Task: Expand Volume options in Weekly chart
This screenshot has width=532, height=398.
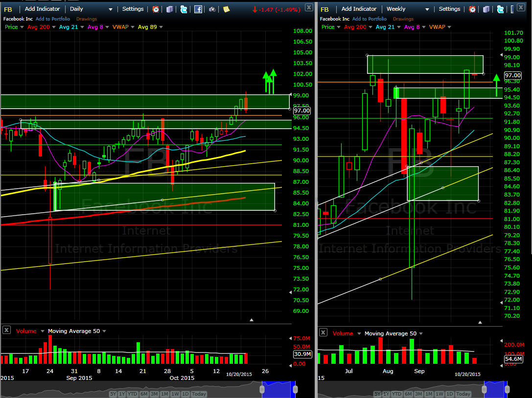Action: (x=359, y=333)
